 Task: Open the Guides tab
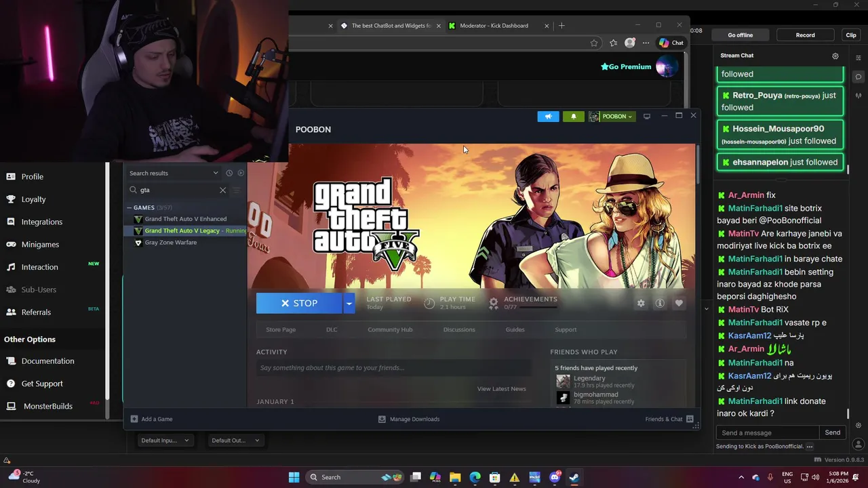pos(515,329)
